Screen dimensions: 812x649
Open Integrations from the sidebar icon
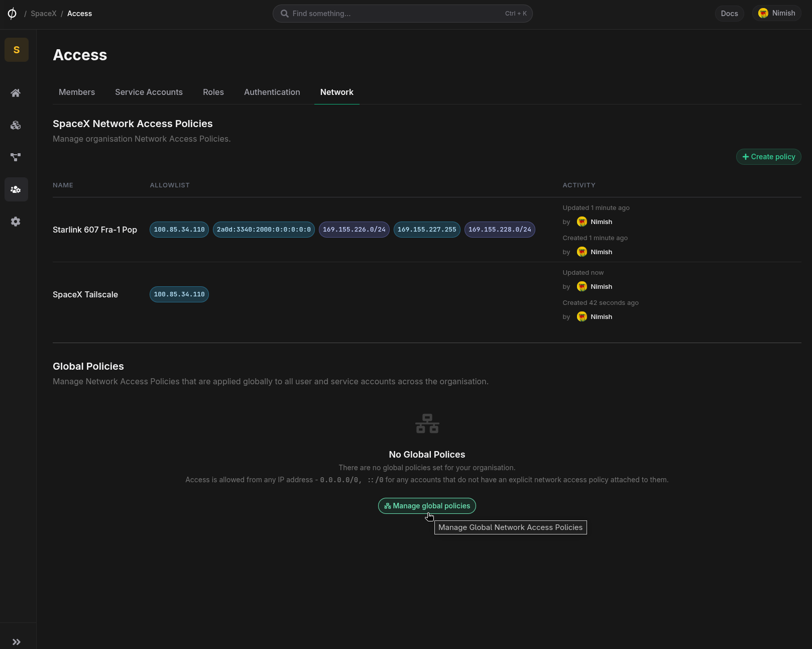[16, 157]
